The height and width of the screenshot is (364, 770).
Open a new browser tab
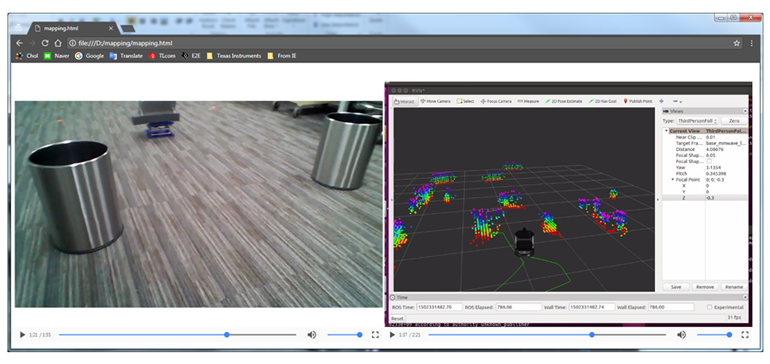(128, 28)
